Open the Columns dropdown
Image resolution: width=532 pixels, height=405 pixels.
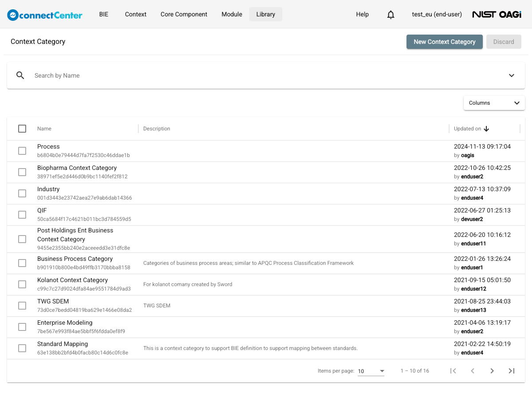[494, 103]
